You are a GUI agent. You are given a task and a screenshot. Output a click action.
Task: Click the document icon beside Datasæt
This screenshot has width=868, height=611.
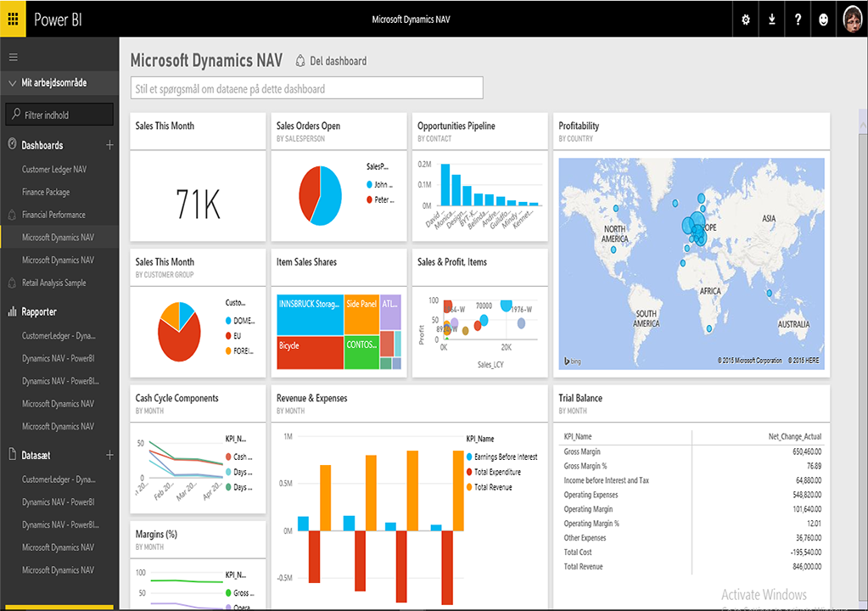tap(12, 455)
